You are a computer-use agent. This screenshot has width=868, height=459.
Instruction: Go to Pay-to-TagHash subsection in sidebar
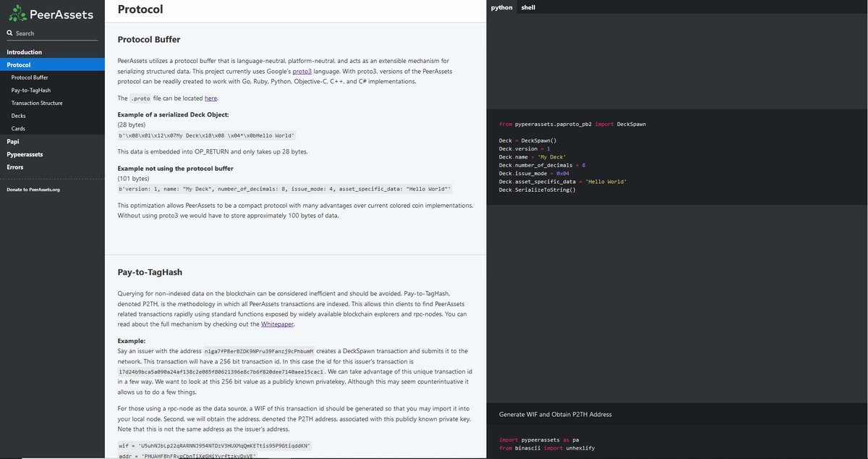pyautogui.click(x=31, y=90)
